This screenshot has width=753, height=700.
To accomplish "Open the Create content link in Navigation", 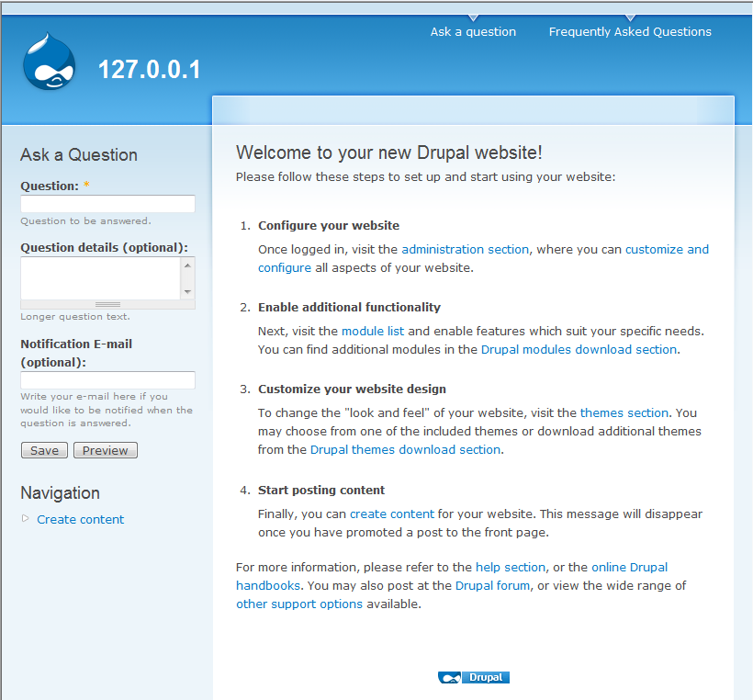I will tap(80, 519).
